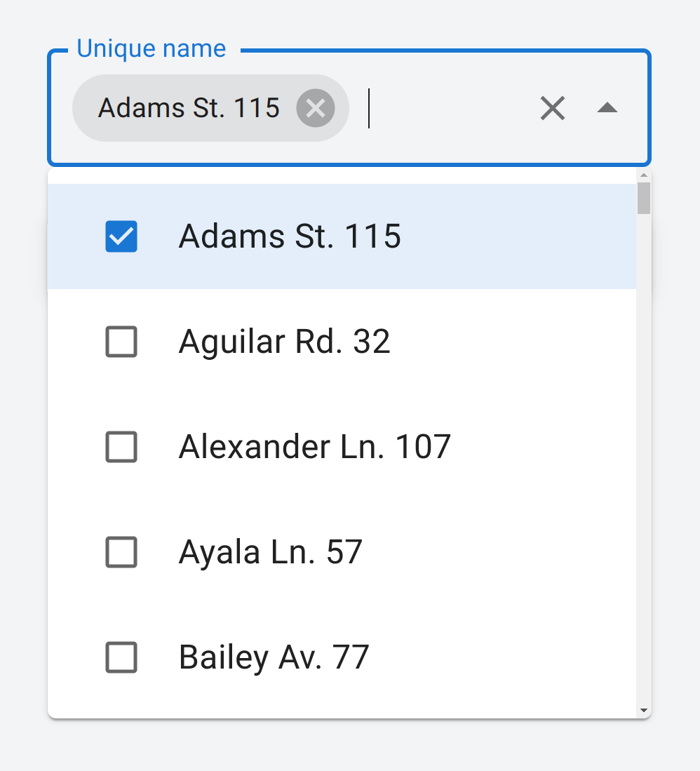Uncheck the Adams St. 115 checkbox

coord(121,236)
